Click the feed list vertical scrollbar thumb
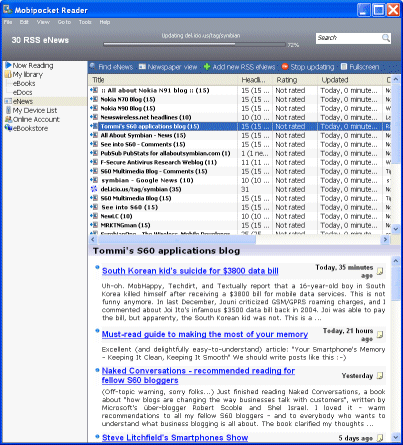Image resolution: width=403 pixels, height=445 pixels. (396, 124)
